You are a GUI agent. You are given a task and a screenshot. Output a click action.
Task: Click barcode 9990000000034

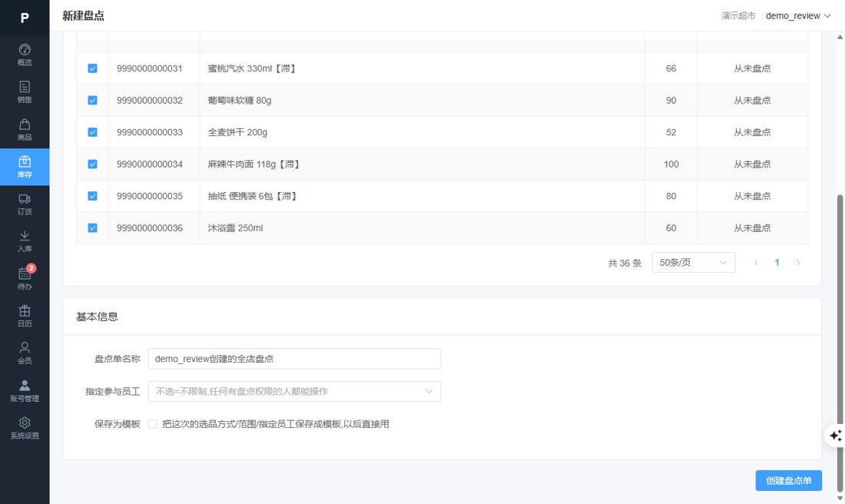(149, 164)
